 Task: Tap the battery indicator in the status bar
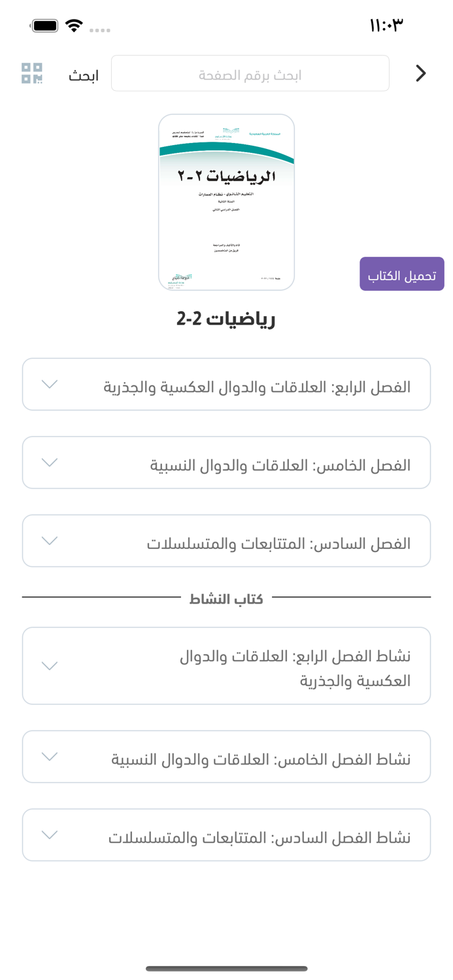pos(44,25)
